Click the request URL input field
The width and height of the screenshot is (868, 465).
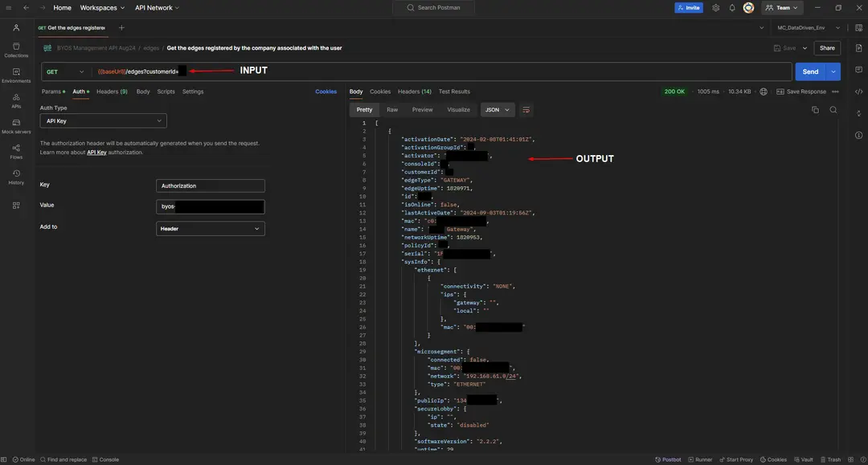[440, 72]
